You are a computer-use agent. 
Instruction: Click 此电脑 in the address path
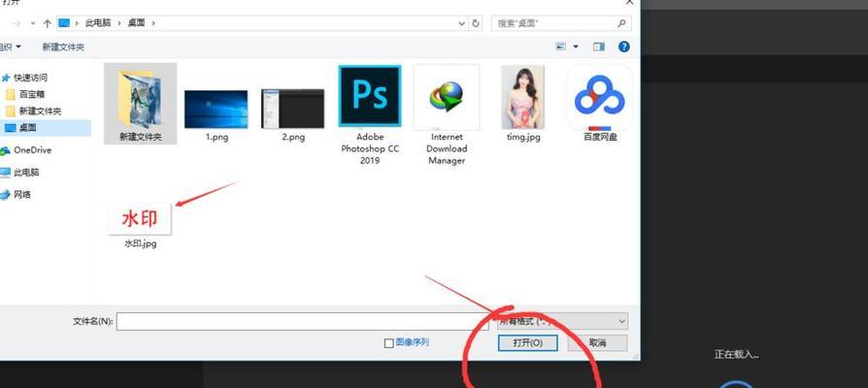(98, 23)
